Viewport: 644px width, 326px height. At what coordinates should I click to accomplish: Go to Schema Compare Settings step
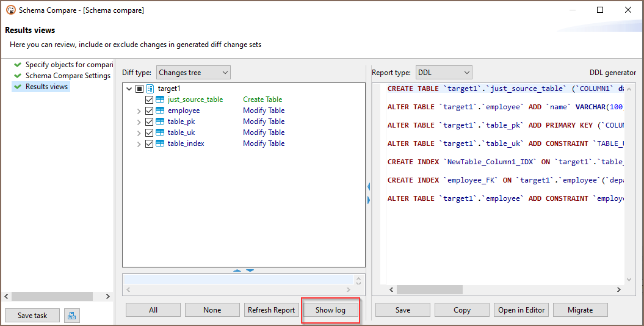(x=68, y=76)
